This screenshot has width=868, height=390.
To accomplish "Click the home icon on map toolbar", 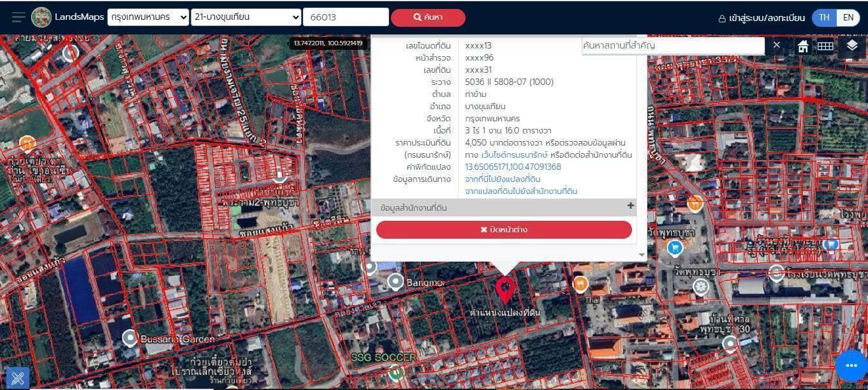I will coord(803,46).
